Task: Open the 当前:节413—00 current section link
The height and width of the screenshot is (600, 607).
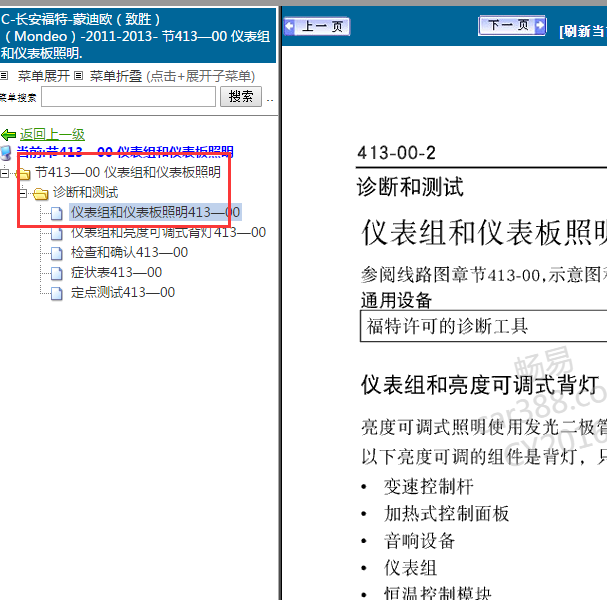Action: [125, 152]
